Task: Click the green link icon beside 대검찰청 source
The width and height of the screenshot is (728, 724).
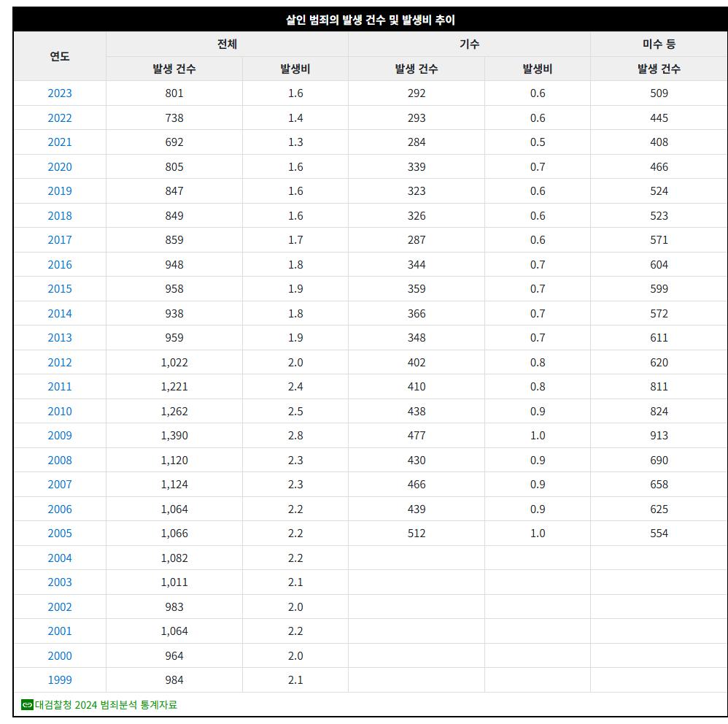Action: 27,704
